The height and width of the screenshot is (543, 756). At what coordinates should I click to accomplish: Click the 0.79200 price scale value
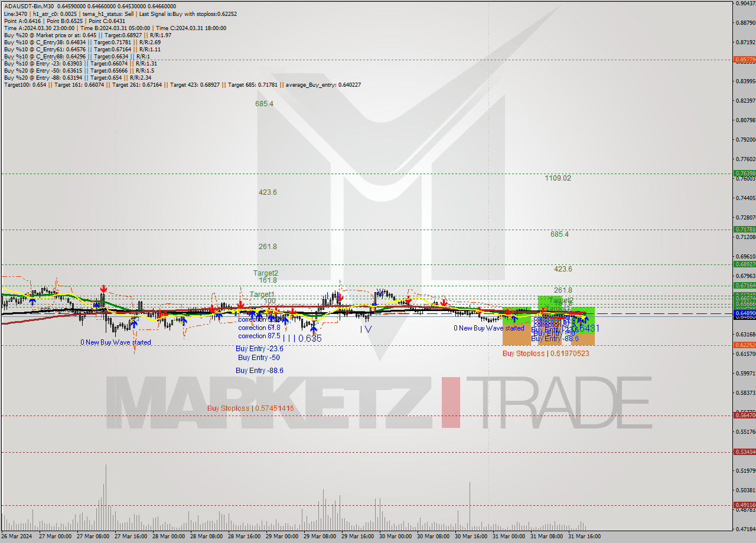[746, 139]
